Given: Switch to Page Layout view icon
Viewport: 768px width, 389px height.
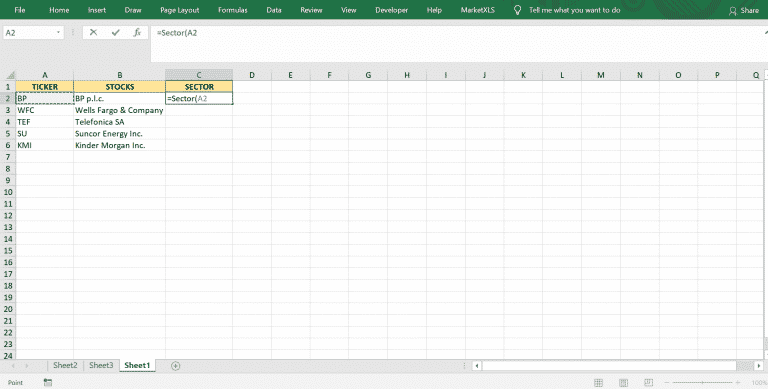Looking at the screenshot, I should click(x=623, y=383).
